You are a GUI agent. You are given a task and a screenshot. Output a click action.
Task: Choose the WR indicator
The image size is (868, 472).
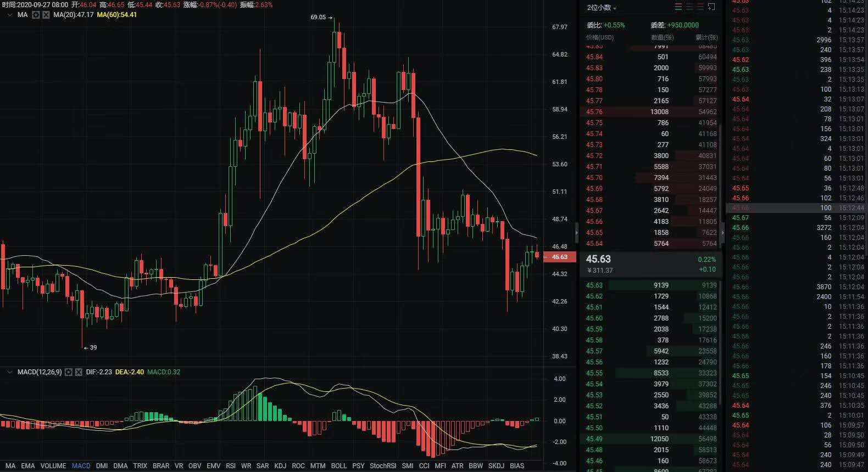coord(246,465)
